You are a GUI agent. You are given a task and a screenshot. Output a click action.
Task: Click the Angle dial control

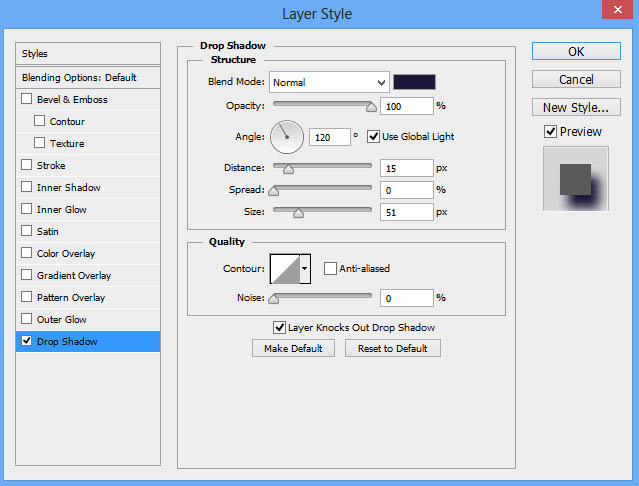(x=287, y=137)
